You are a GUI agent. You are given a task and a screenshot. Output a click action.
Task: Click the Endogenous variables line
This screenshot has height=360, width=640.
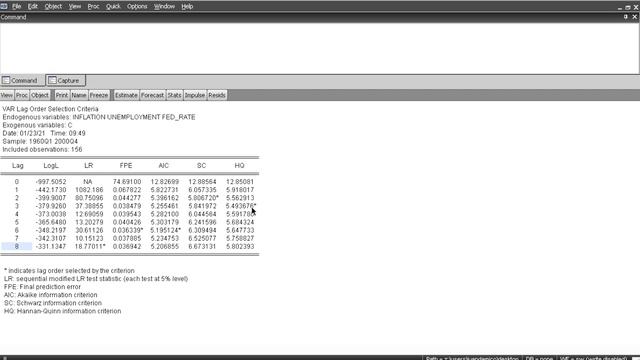click(99, 117)
